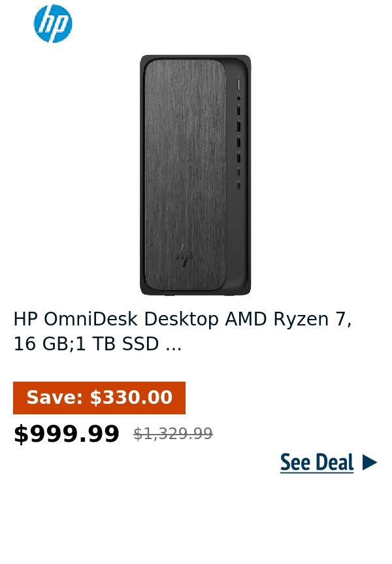Viewport: 392px width, 564px height.
Task: Click the HP OmniDesk product title
Action: pyautogui.click(x=182, y=331)
